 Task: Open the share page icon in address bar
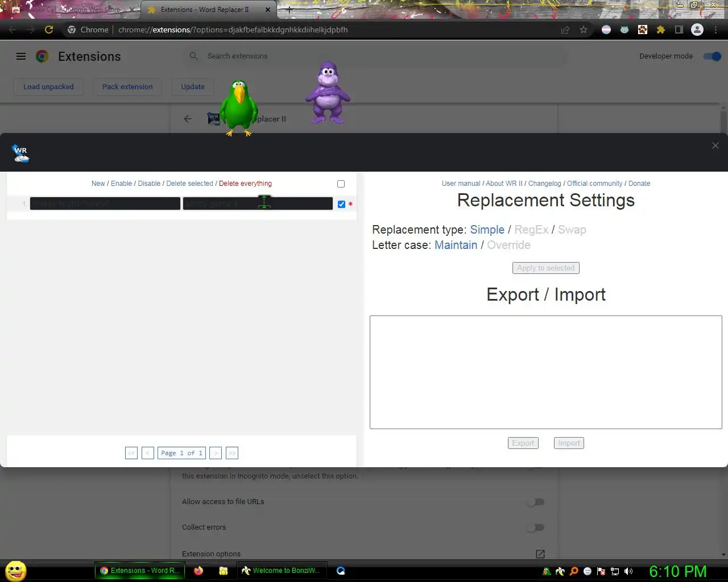tap(565, 30)
